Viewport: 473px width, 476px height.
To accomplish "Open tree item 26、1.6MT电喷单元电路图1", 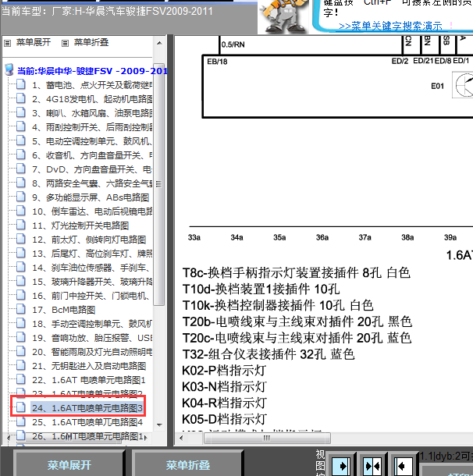I will 88,436.
